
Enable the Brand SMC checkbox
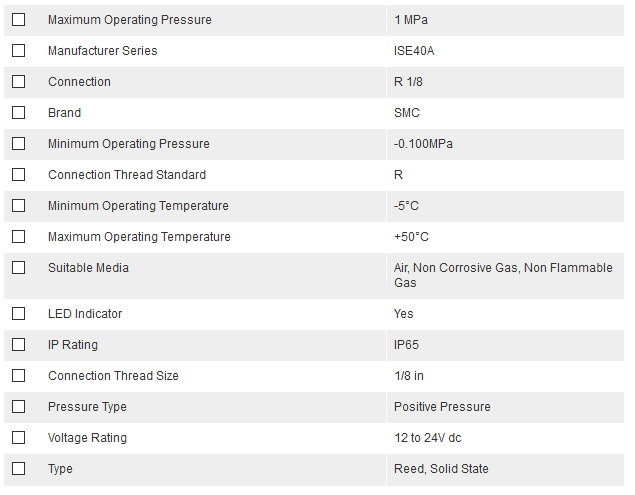coord(19,113)
